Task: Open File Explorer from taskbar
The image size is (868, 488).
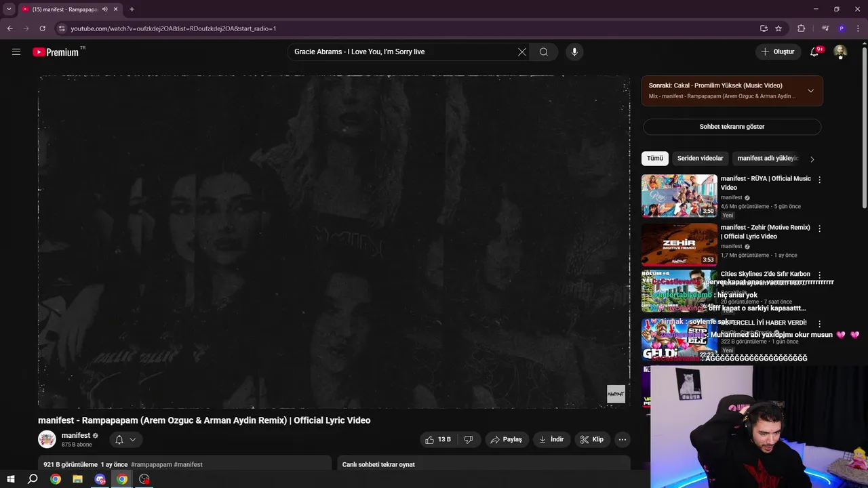Action: (77, 479)
